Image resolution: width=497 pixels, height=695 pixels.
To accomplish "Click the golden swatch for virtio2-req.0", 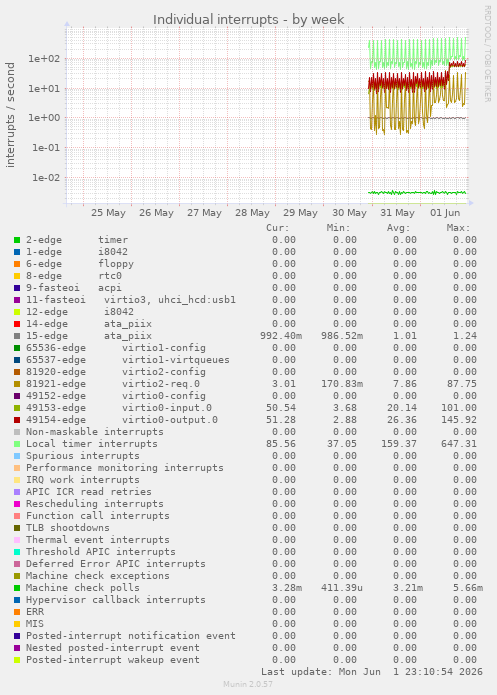I will point(17,384).
